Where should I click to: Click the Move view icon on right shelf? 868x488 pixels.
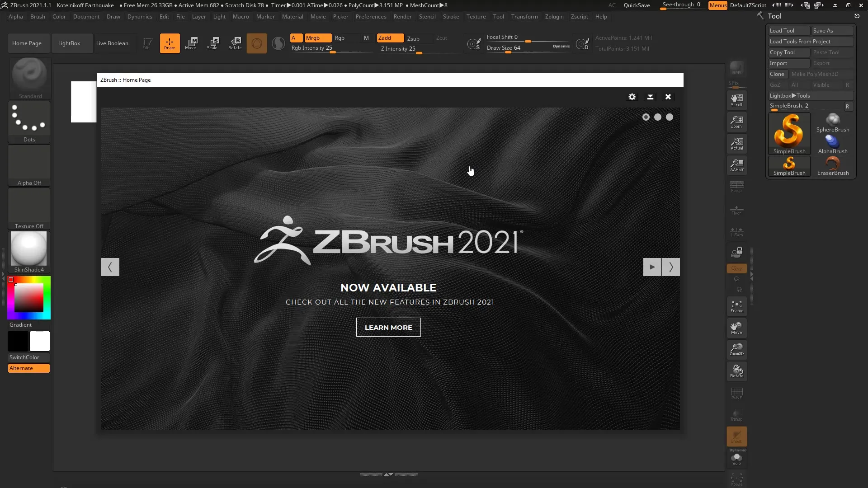736,328
